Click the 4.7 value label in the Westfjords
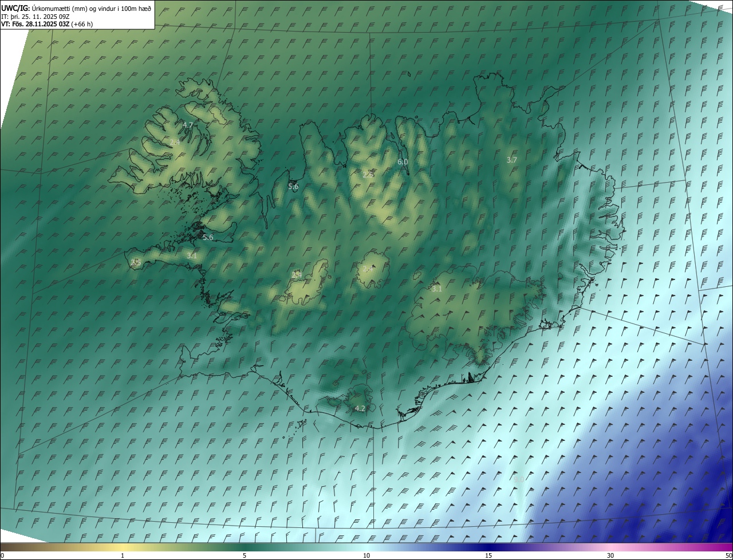The height and width of the screenshot is (560, 733). pyautogui.click(x=188, y=125)
